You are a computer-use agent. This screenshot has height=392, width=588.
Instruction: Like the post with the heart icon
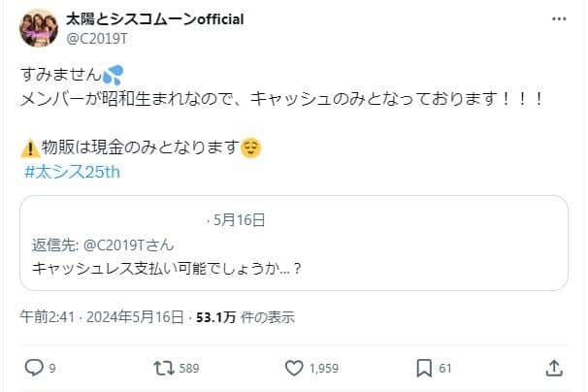coord(295,368)
